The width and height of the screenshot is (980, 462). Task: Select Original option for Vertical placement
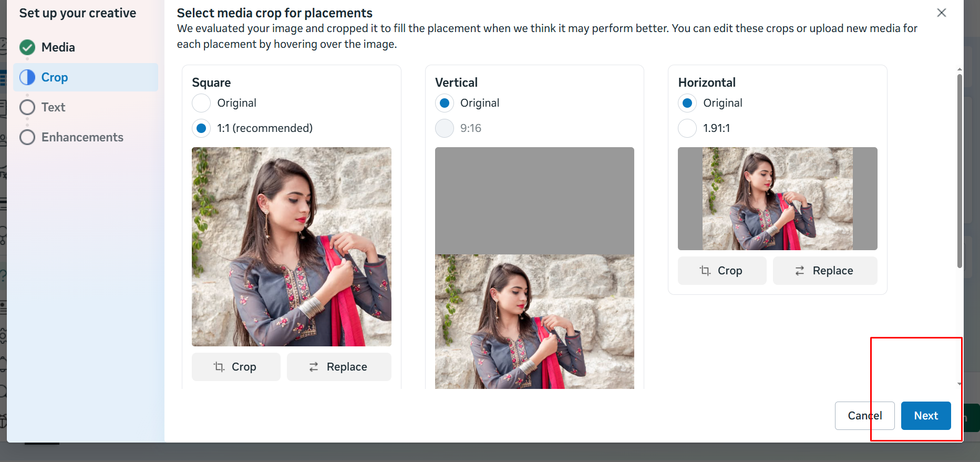tap(445, 103)
